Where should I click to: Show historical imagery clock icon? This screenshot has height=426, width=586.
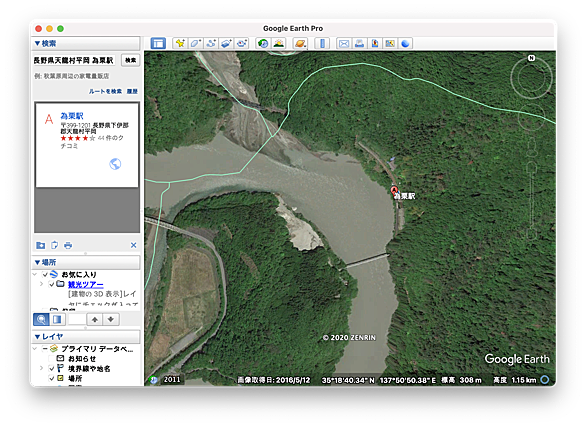click(263, 43)
